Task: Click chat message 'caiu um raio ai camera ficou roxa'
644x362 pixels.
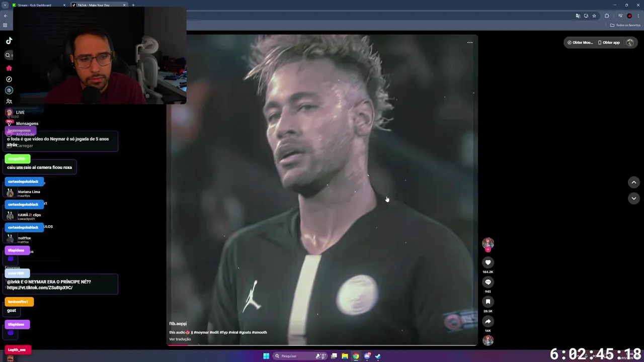Action: (40, 167)
